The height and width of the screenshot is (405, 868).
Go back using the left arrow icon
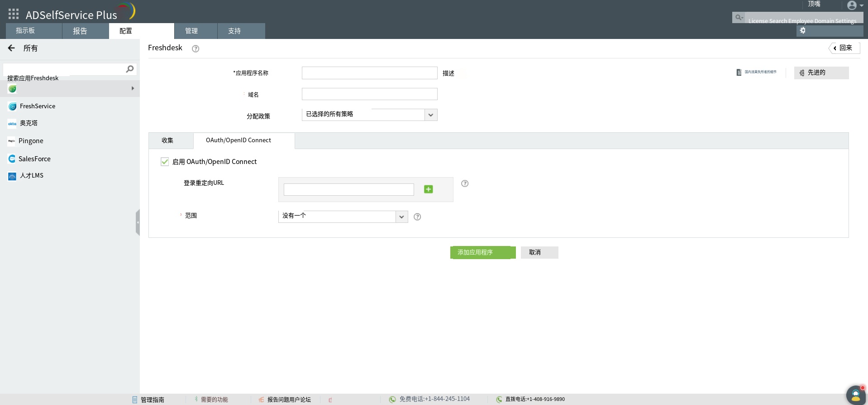11,48
